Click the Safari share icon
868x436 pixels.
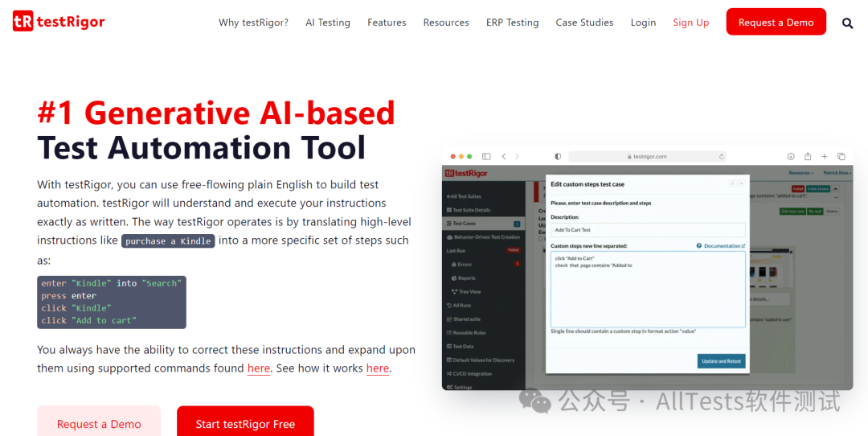pos(808,156)
